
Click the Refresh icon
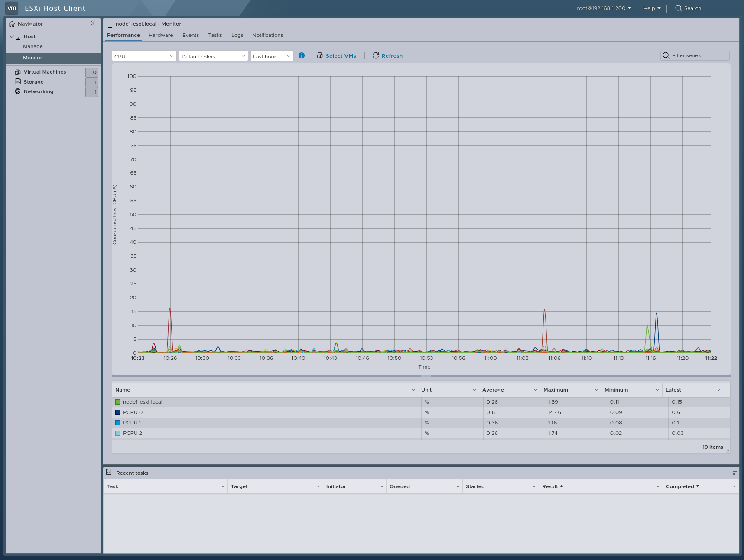[x=375, y=55]
